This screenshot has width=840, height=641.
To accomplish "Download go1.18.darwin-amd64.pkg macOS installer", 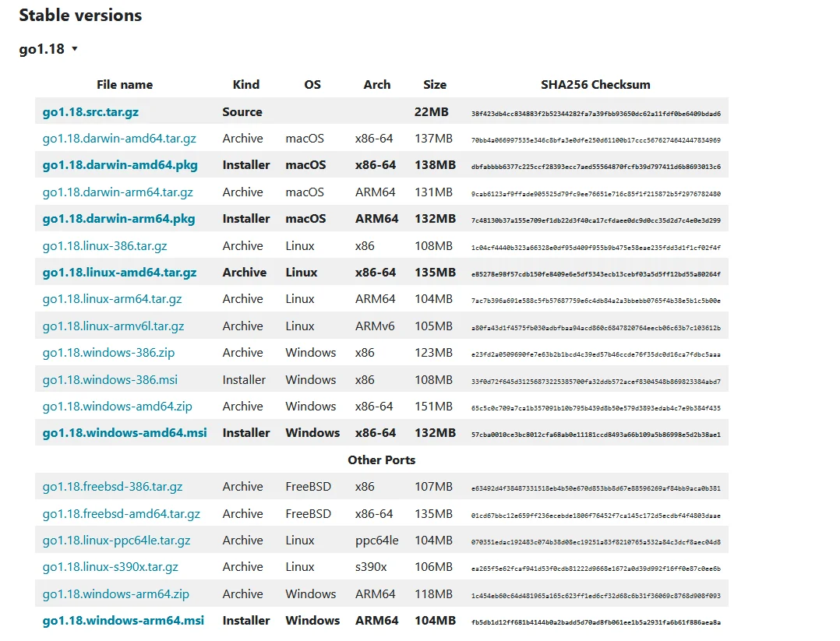I will tap(120, 165).
